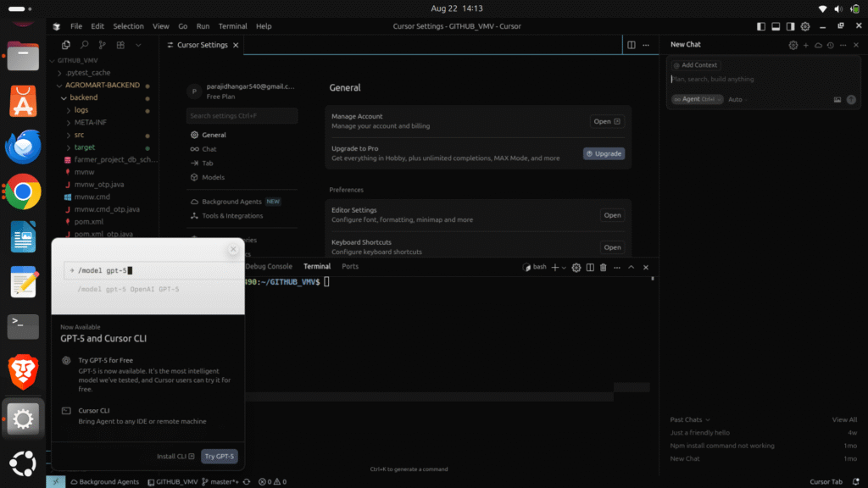Open the Explorer files icon in sidebar

click(x=66, y=45)
